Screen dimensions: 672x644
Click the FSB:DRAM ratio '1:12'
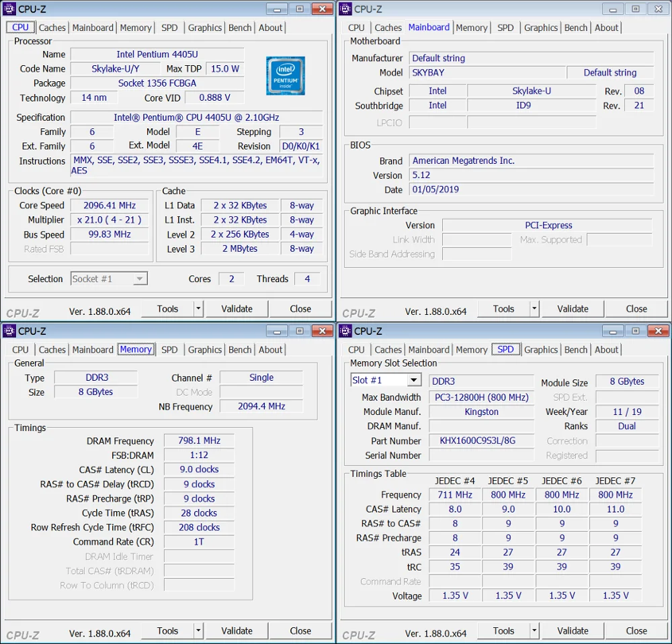[x=200, y=455]
